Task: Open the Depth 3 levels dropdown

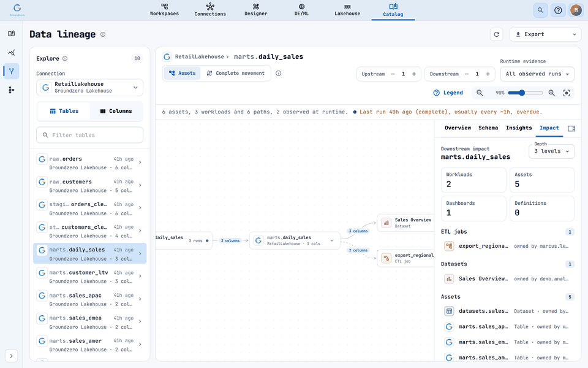Action: (x=552, y=151)
